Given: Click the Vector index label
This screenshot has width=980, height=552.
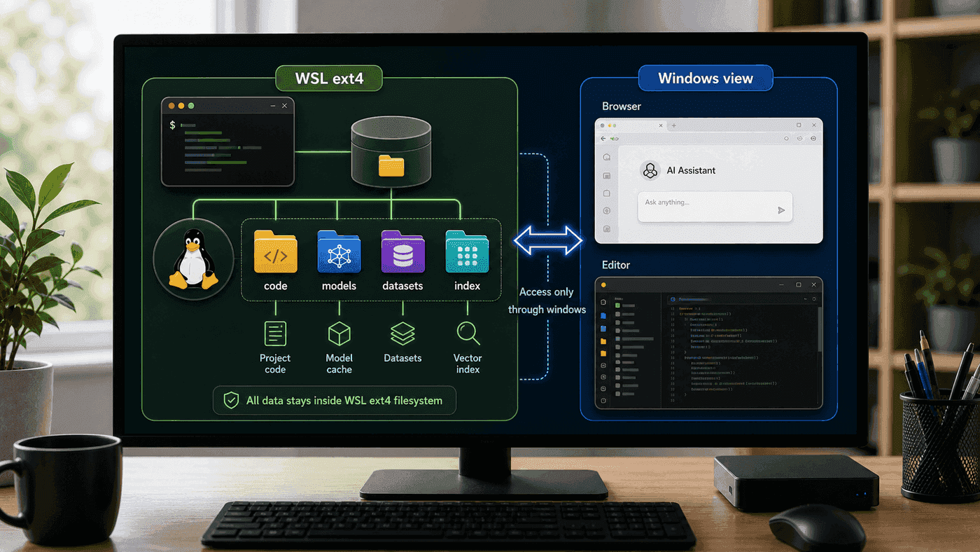Looking at the screenshot, I should (x=468, y=364).
